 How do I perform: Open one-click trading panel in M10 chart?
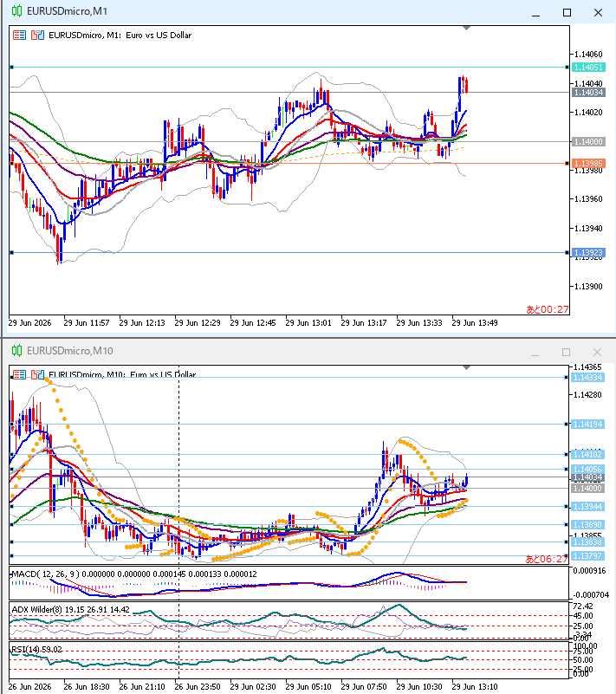[x=19, y=375]
